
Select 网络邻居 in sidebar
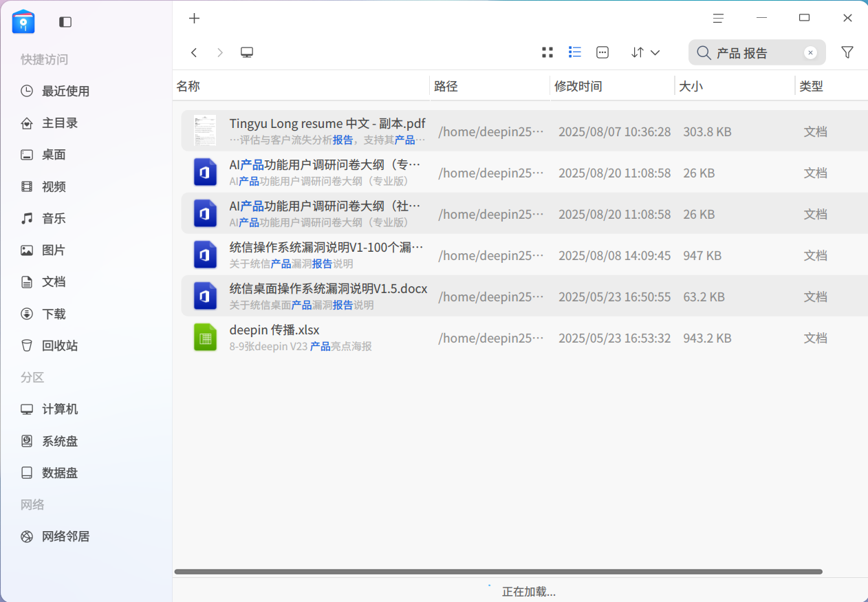click(65, 537)
